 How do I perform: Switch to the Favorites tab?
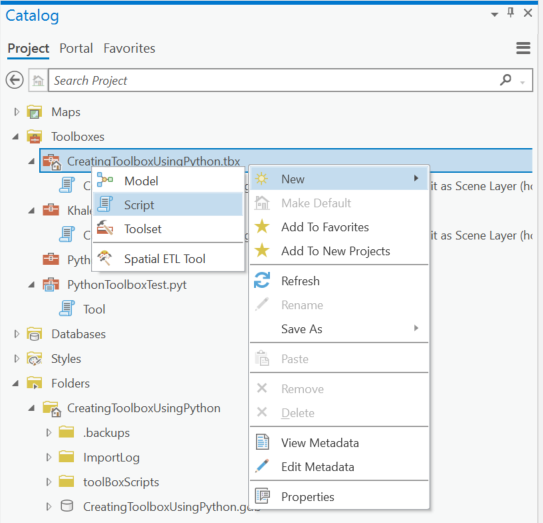click(x=129, y=48)
